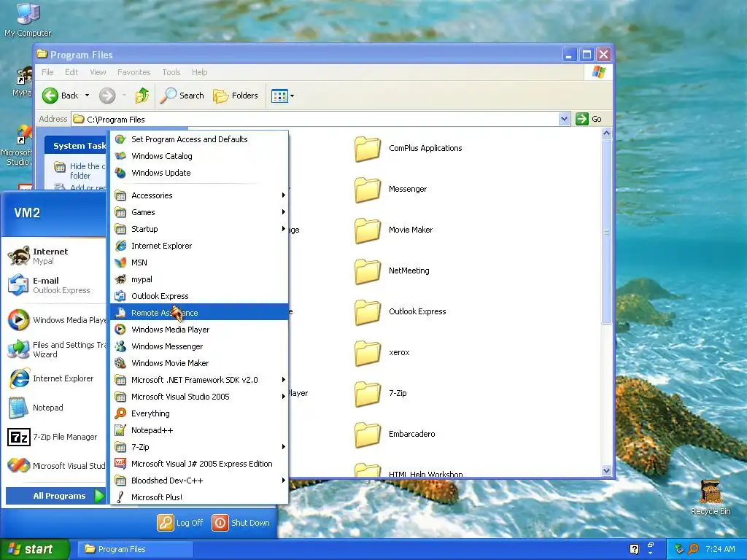This screenshot has width=747, height=560.
Task: Open Set Program Access and Defaults
Action: tap(199, 139)
